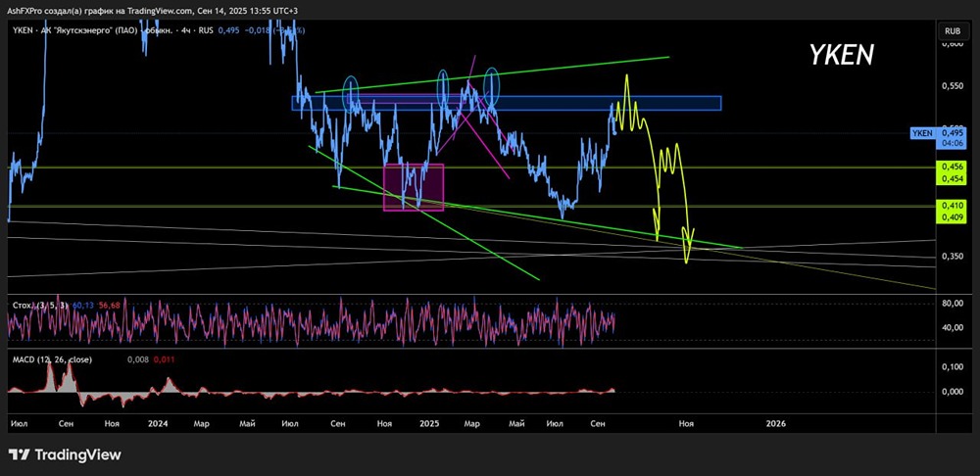This screenshot has height=476, width=980.
Task: Click the 0,550 price axis value
Action: coord(953,85)
